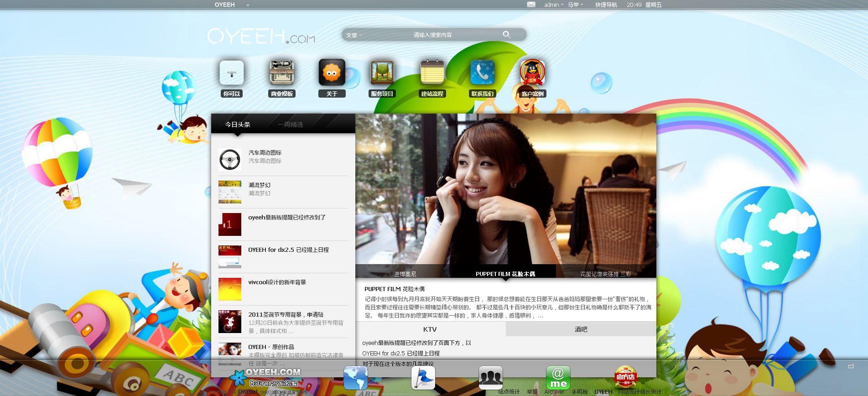Click the vivcool 新年背景 orange thumbnail
The width and height of the screenshot is (868, 396).
click(230, 289)
